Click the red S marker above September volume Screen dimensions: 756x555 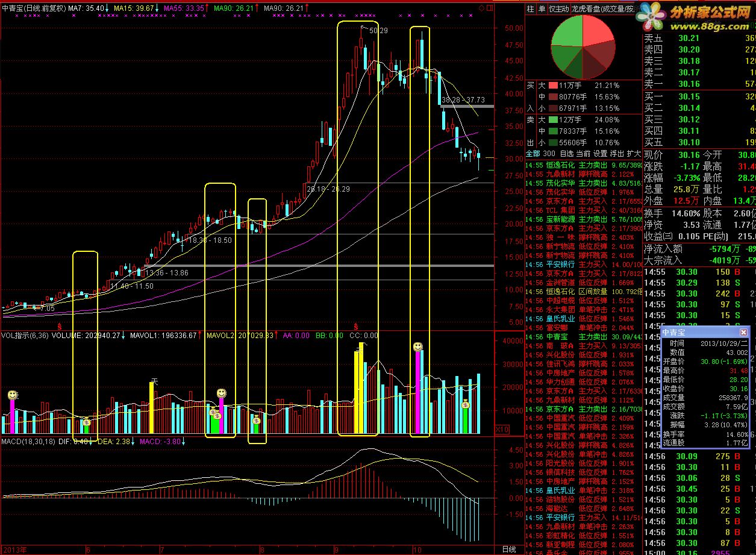pyautogui.click(x=356, y=325)
